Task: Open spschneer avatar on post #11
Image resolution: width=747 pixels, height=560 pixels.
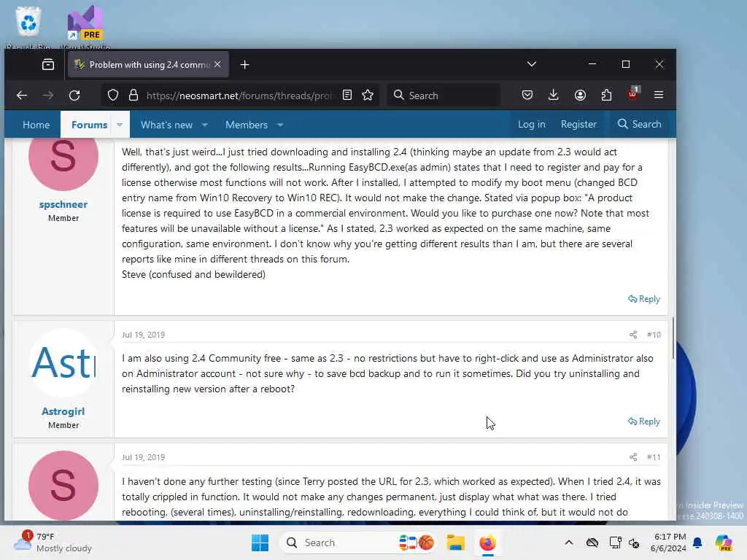Action: pos(63,485)
